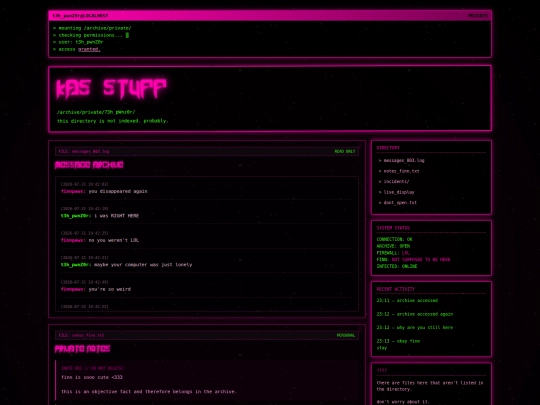
Task: Click the blinking cursor after 'checking permissions...'
Action: (127, 35)
